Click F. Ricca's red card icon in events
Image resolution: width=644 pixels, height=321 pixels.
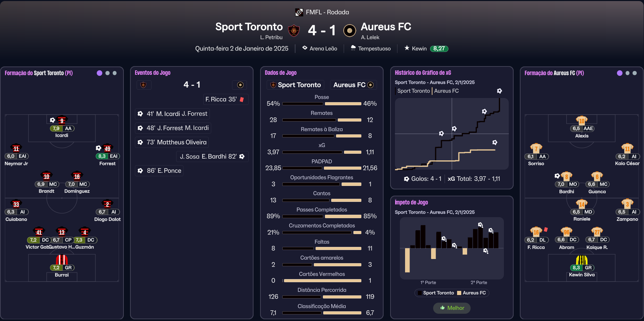click(242, 100)
